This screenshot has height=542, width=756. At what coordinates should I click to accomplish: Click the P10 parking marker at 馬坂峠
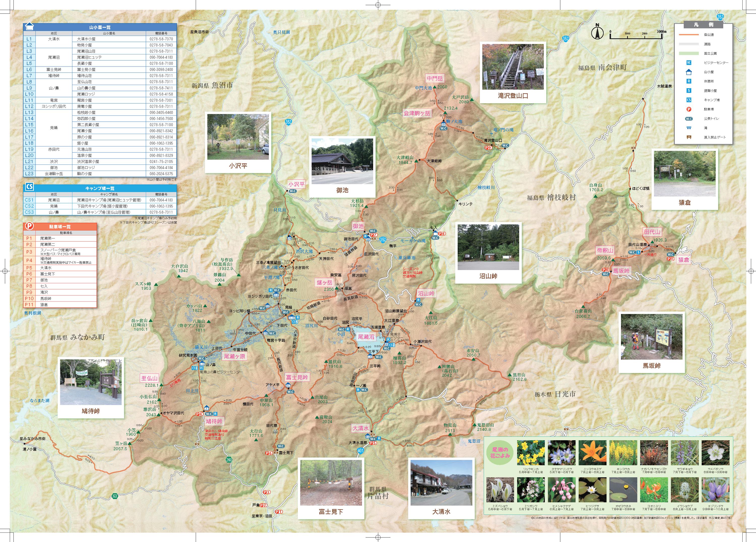pos(606,270)
